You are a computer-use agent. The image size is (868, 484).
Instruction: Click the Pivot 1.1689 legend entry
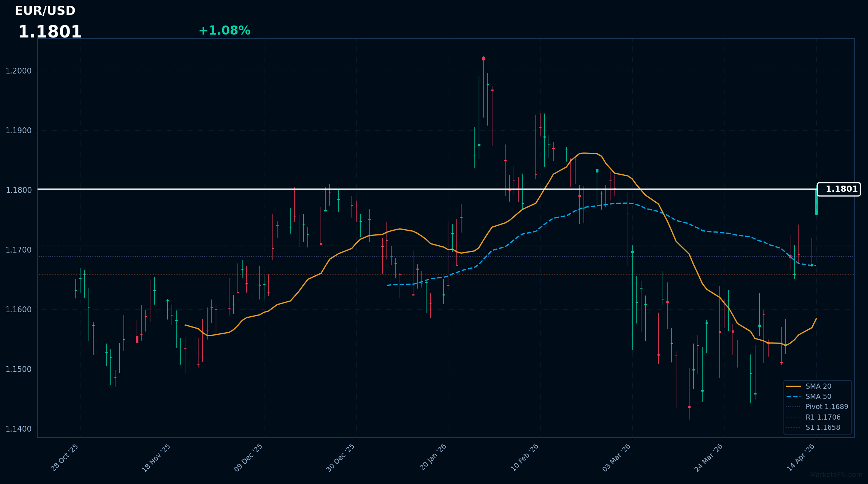817,407
